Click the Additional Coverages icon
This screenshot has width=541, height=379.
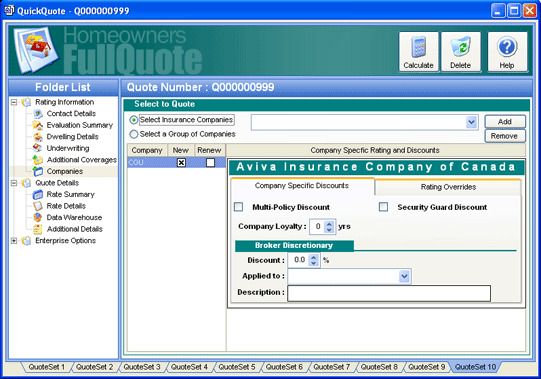tap(38, 160)
